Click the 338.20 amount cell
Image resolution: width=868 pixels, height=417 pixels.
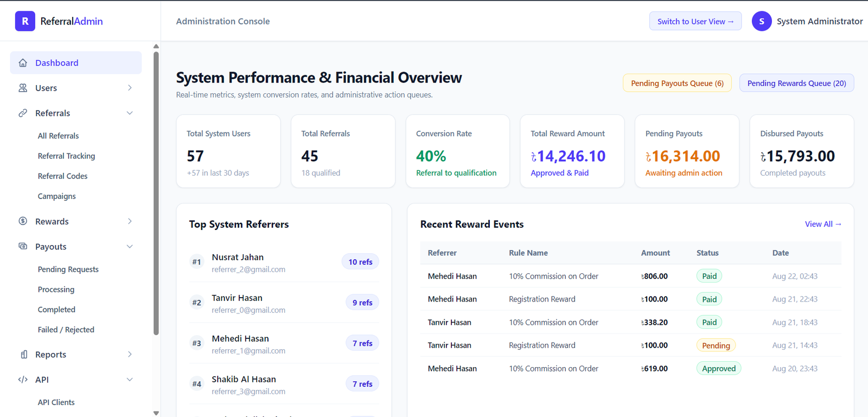[654, 322]
